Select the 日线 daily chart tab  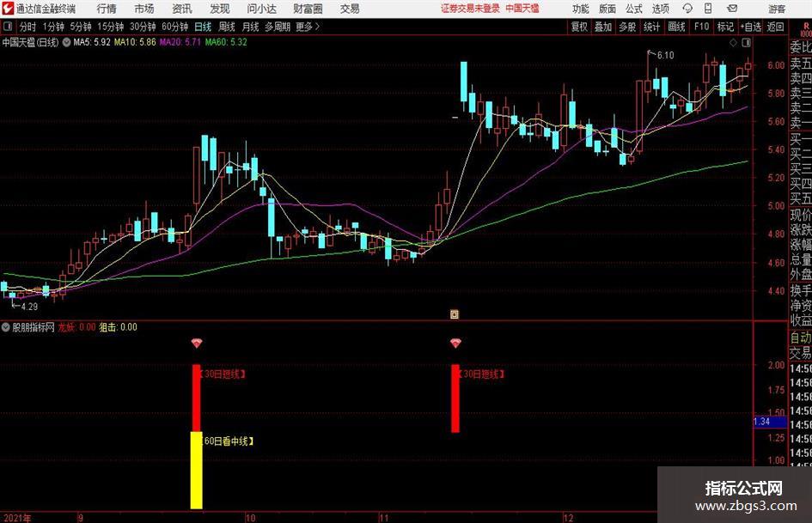point(203,27)
